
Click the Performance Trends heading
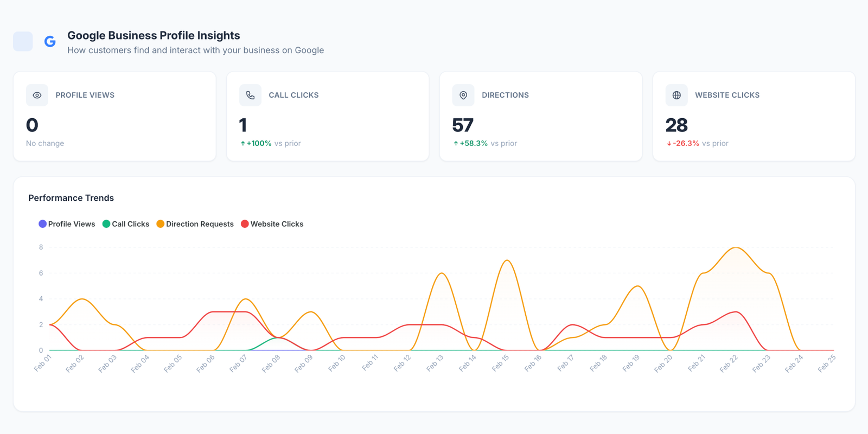pos(71,198)
